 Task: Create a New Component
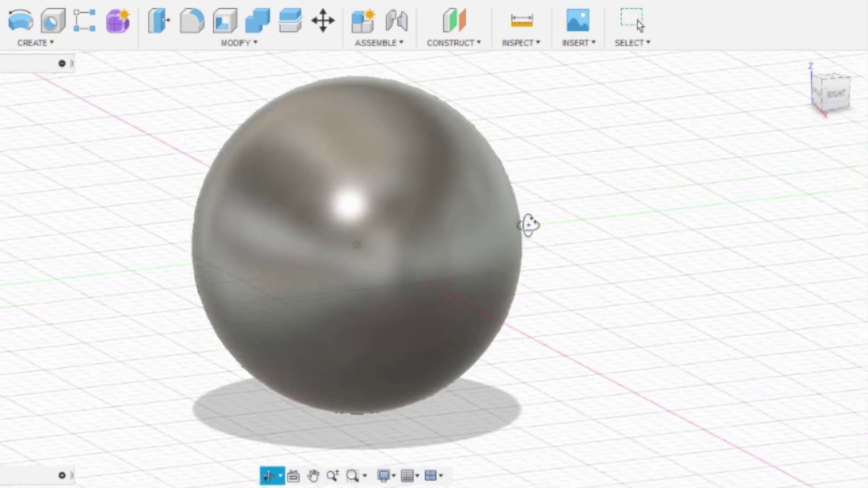[363, 21]
